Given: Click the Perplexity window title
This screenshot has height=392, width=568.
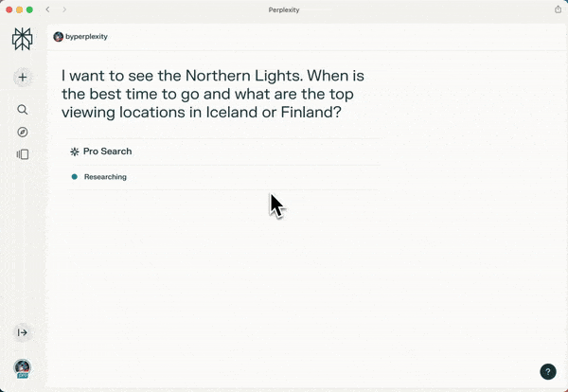Looking at the screenshot, I should coord(284,9).
